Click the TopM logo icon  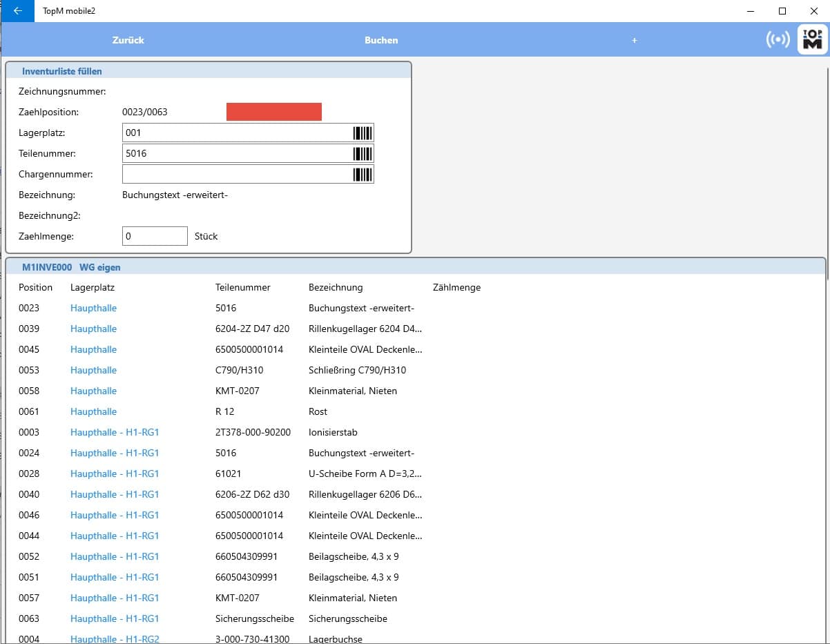(x=811, y=39)
